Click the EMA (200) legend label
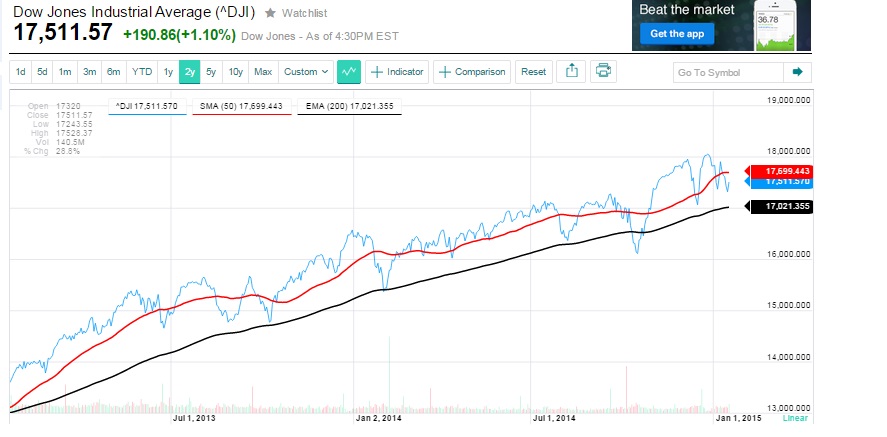 [x=351, y=104]
